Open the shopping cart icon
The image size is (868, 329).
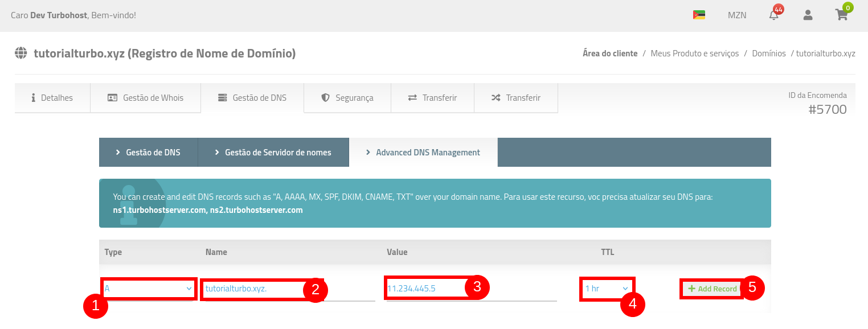coord(841,15)
